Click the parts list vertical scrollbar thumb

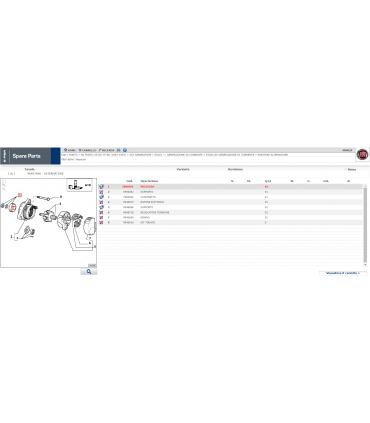coord(365,225)
